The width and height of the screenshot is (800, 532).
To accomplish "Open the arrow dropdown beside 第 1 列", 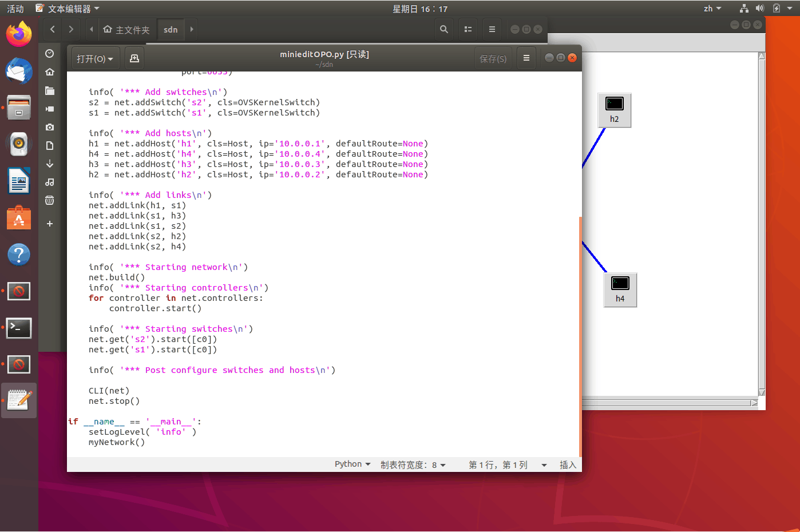I will pos(544,465).
